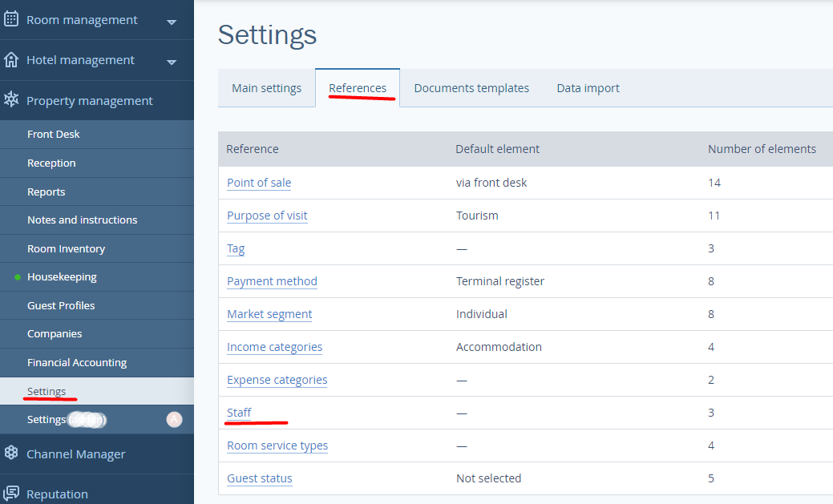Screen dimensions: 833x504
Task: Click the count 14 for Point of sale
Action: (x=714, y=183)
